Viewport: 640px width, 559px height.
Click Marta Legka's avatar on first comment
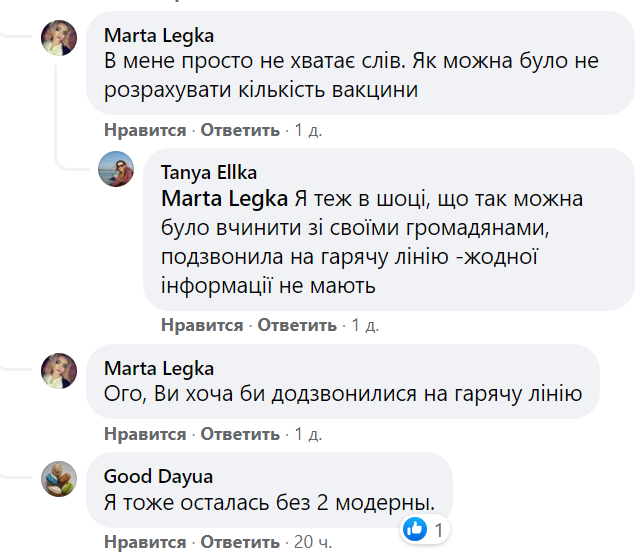coord(59,40)
